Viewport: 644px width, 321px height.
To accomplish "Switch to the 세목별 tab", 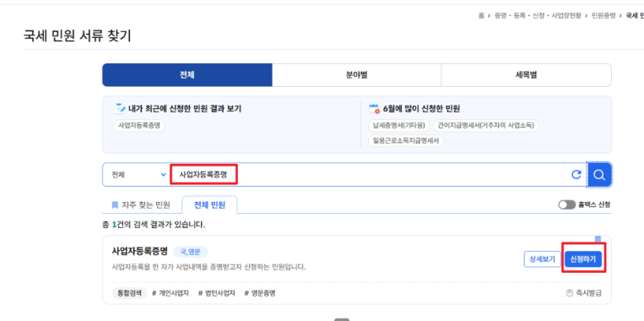I will point(526,75).
